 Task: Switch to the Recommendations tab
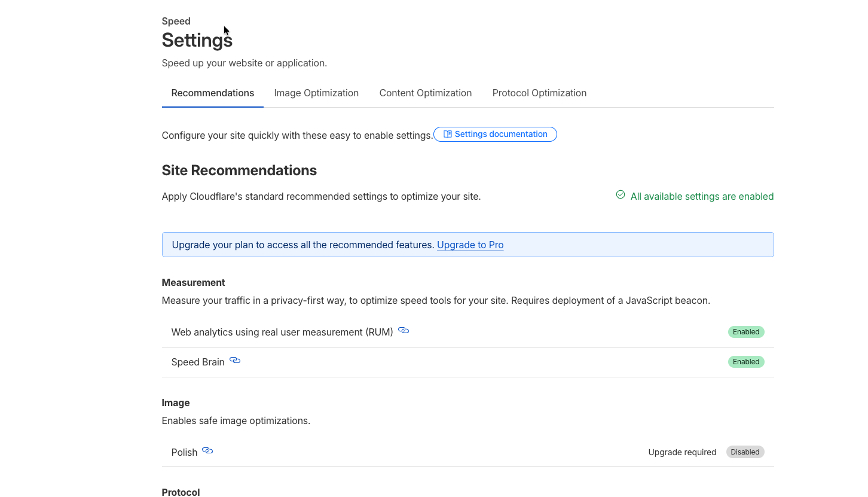click(212, 93)
